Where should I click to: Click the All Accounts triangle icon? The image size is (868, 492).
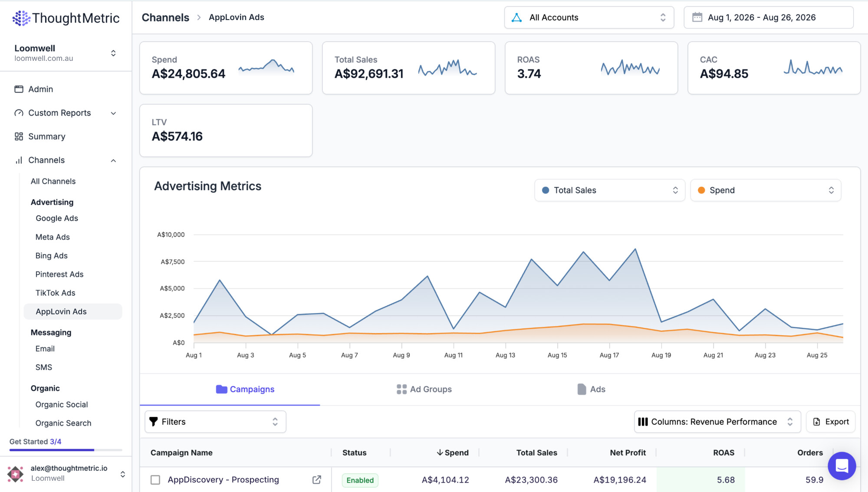[516, 17]
